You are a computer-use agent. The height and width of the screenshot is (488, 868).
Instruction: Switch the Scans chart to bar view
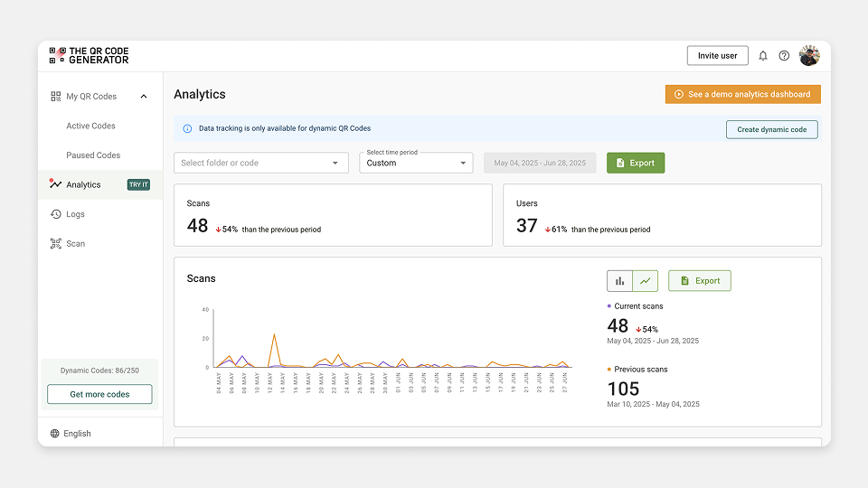click(619, 281)
